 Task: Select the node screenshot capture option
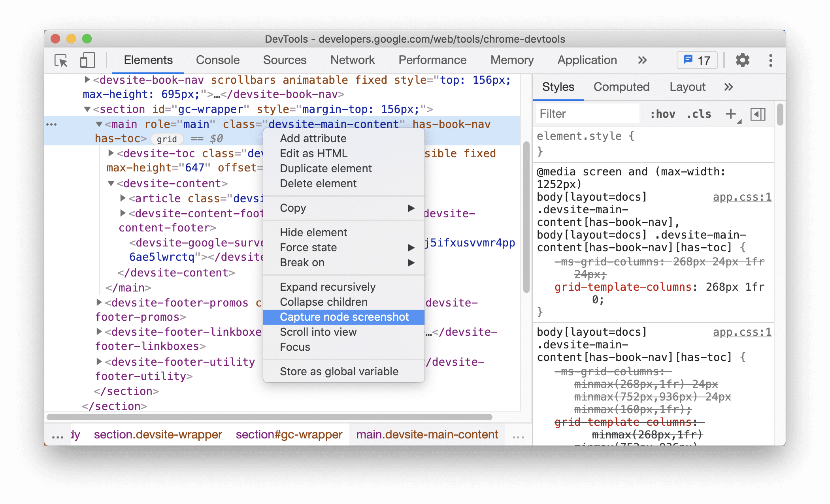coord(344,317)
